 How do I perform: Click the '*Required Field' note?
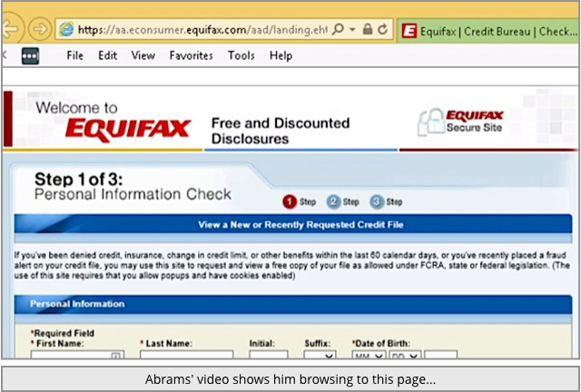coord(63,333)
